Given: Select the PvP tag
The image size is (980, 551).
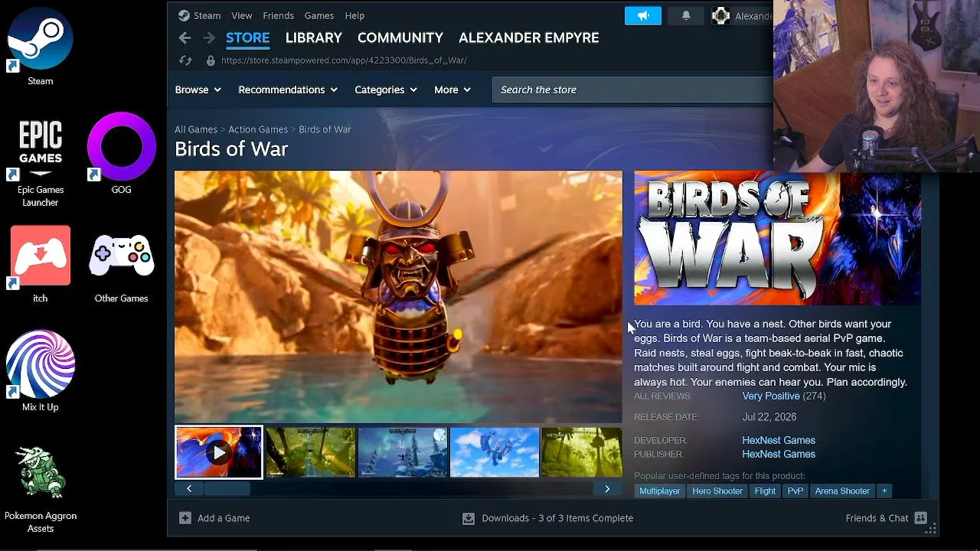Looking at the screenshot, I should coord(795,491).
